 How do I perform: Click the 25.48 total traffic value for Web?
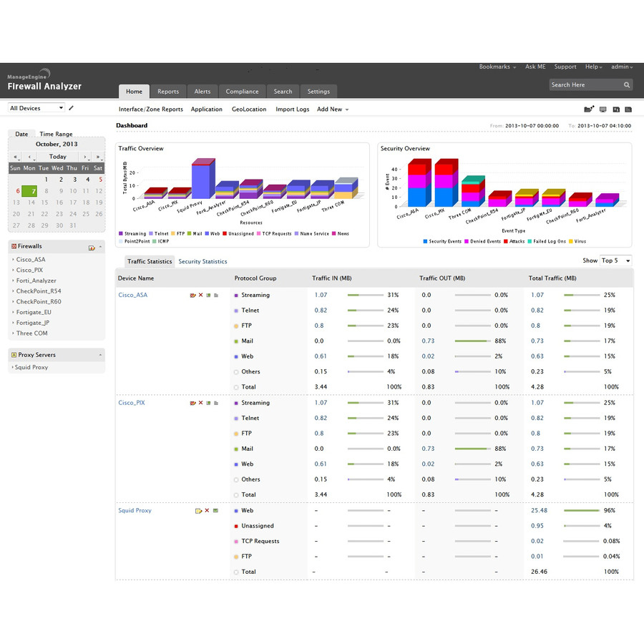click(539, 510)
